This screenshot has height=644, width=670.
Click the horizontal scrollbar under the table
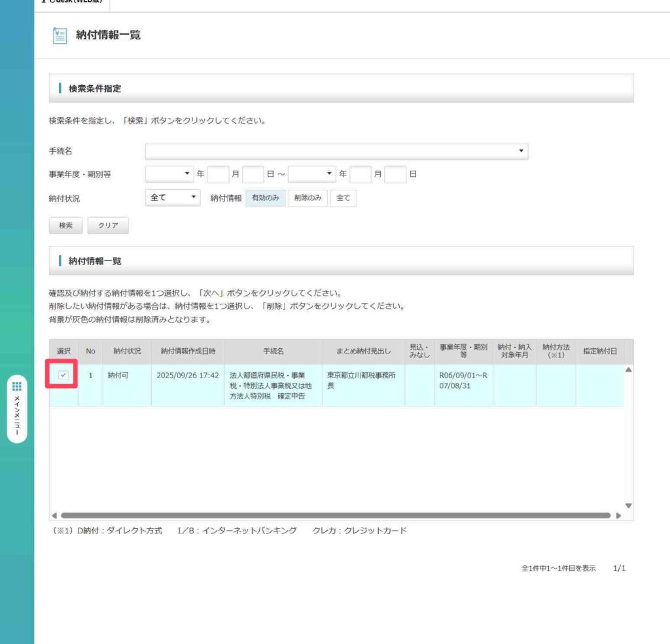335,516
